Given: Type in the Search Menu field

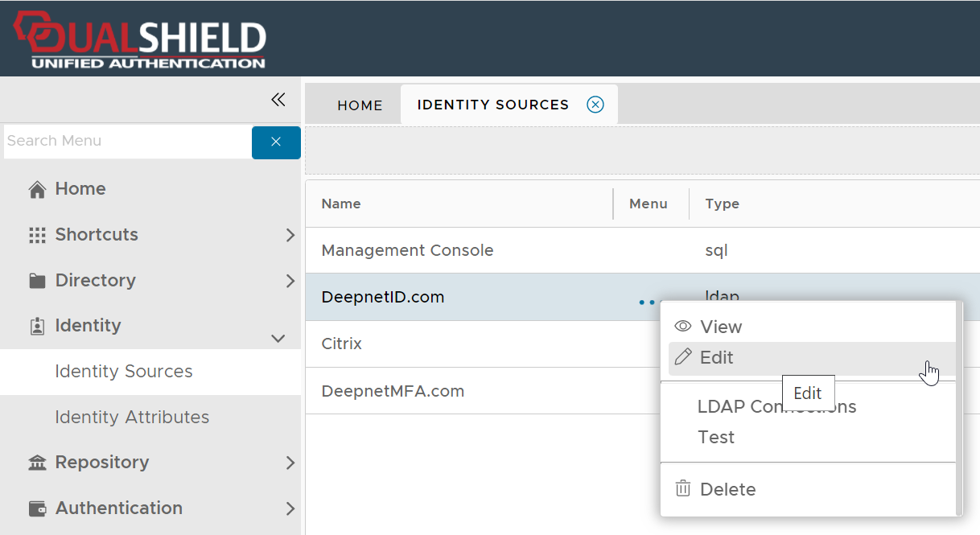Looking at the screenshot, I should pos(127,142).
